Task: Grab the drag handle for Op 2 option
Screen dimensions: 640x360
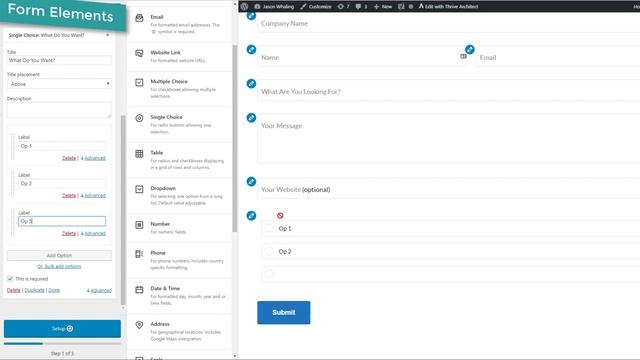Action: coord(13,184)
